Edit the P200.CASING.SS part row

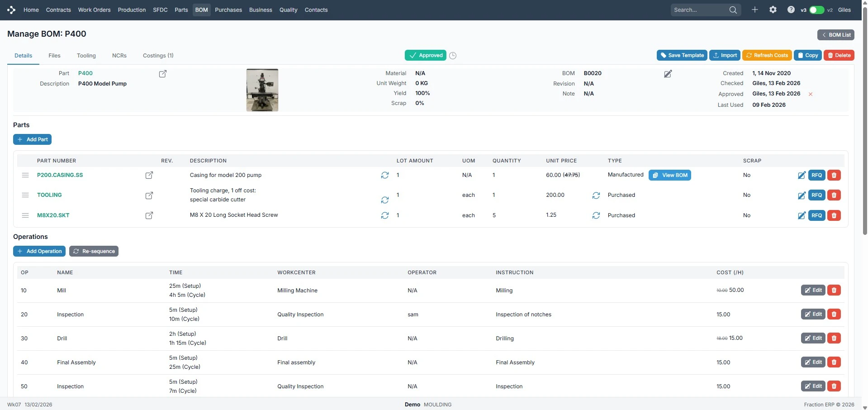801,175
